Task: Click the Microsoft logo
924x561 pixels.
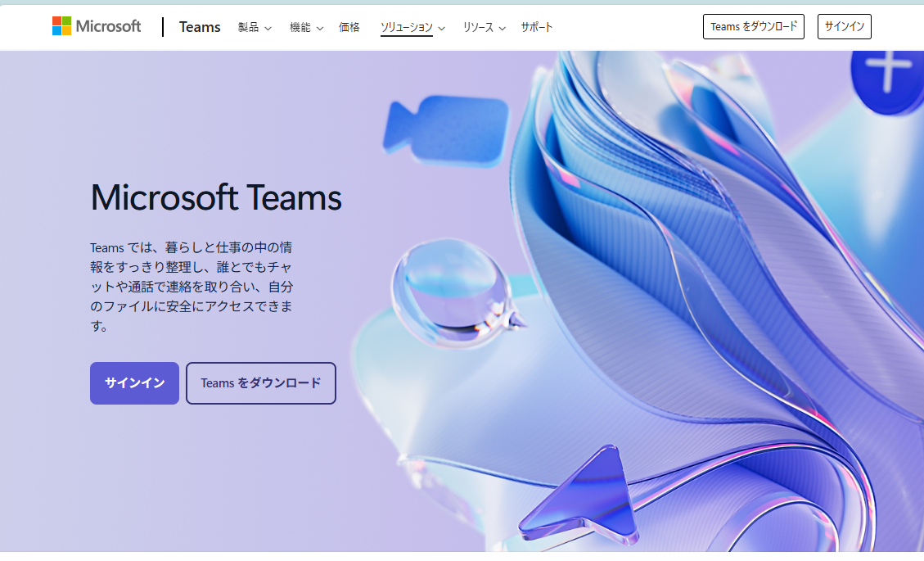Action: click(97, 26)
